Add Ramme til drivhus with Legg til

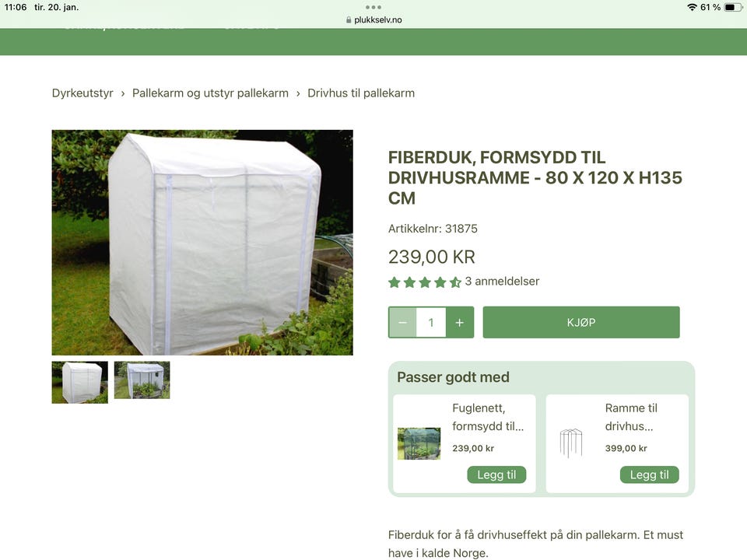point(649,474)
